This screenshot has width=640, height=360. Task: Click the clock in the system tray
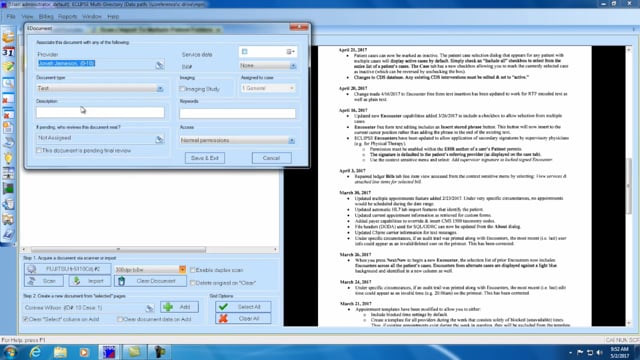620,353
